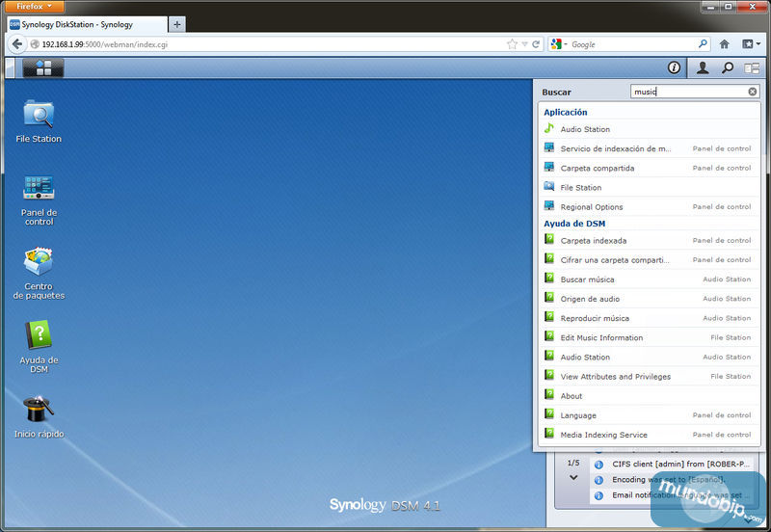Open View Attributes and Privileges topic

649,377
